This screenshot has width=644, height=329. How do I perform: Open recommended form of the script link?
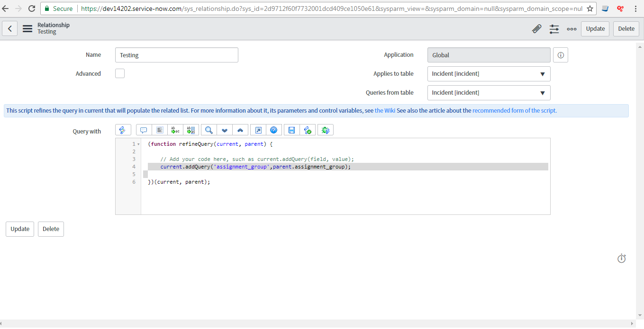[515, 111]
